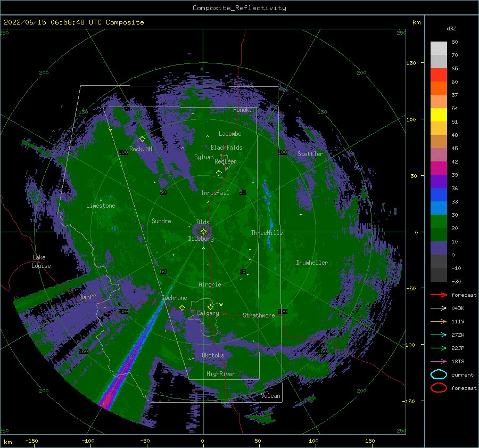Click the Lake Louise label
Screen dimensions: 479x448
42,262
